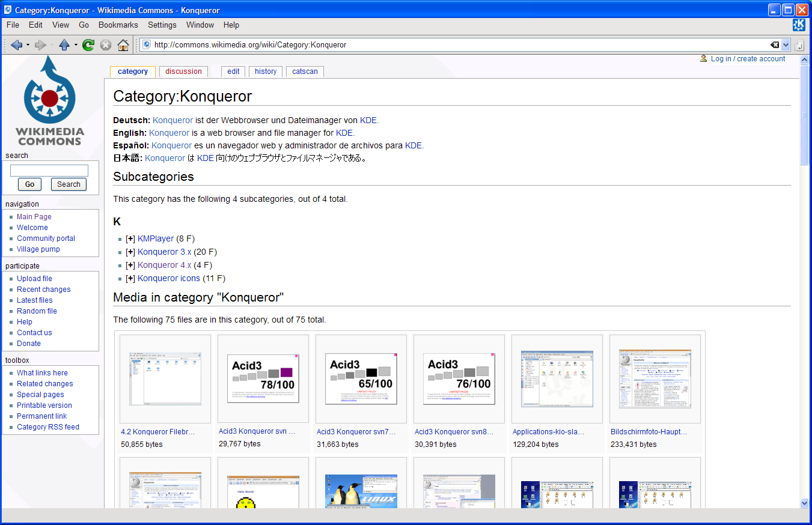Click in the wiki search text field

(49, 171)
